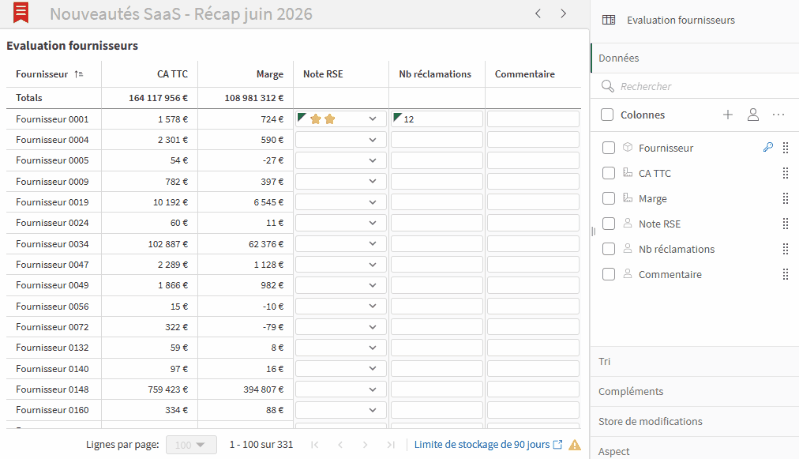Tick the Commentaire column checkbox
The width and height of the screenshot is (799, 459).
point(608,274)
